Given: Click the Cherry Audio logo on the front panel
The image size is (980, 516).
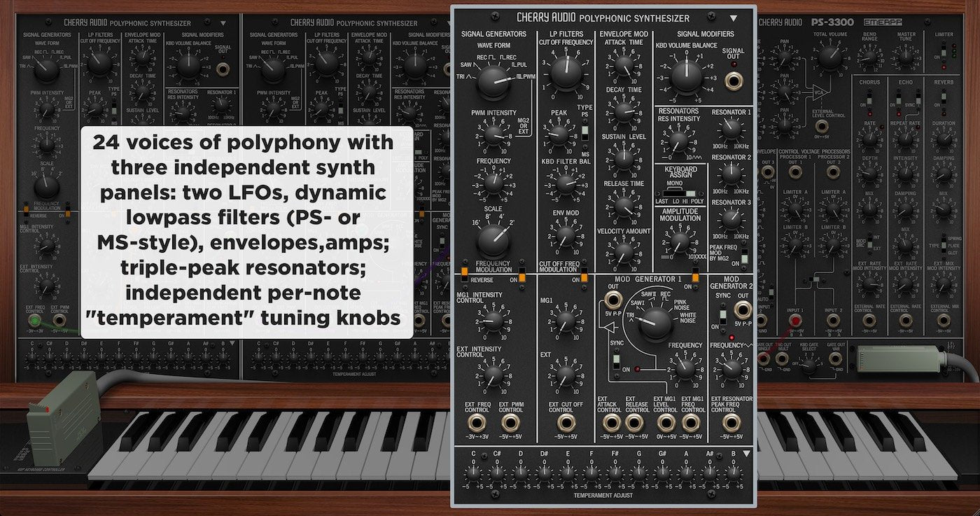Looking at the screenshot, I should tap(546, 16).
